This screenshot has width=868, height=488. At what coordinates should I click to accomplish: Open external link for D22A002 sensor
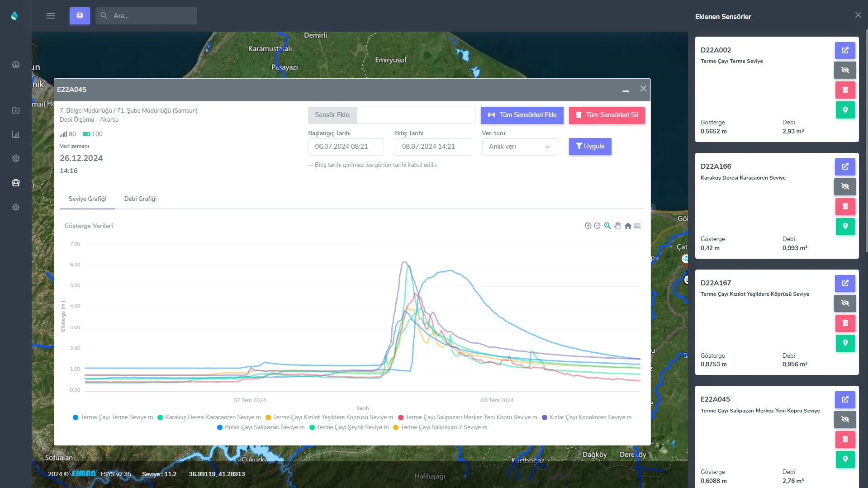[844, 50]
